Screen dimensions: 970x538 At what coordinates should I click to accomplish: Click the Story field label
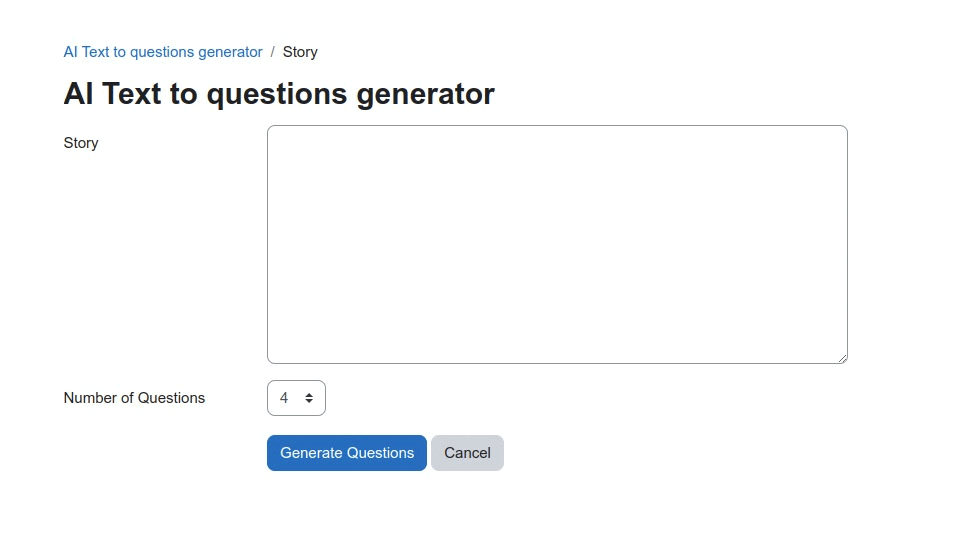point(81,143)
